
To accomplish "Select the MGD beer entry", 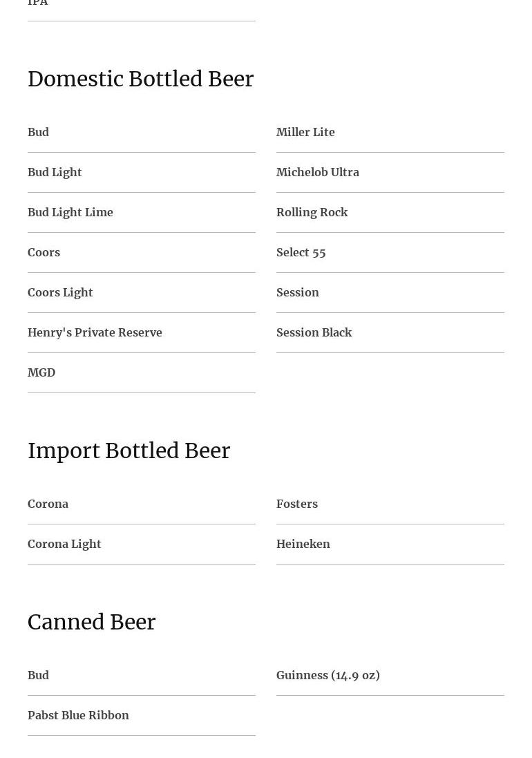I will tap(41, 372).
